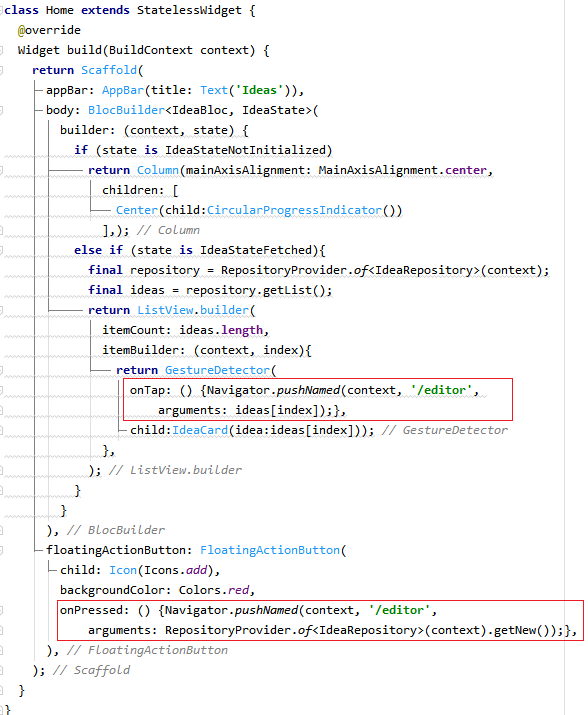Click the 'class' keyword before Home

click(x=21, y=10)
